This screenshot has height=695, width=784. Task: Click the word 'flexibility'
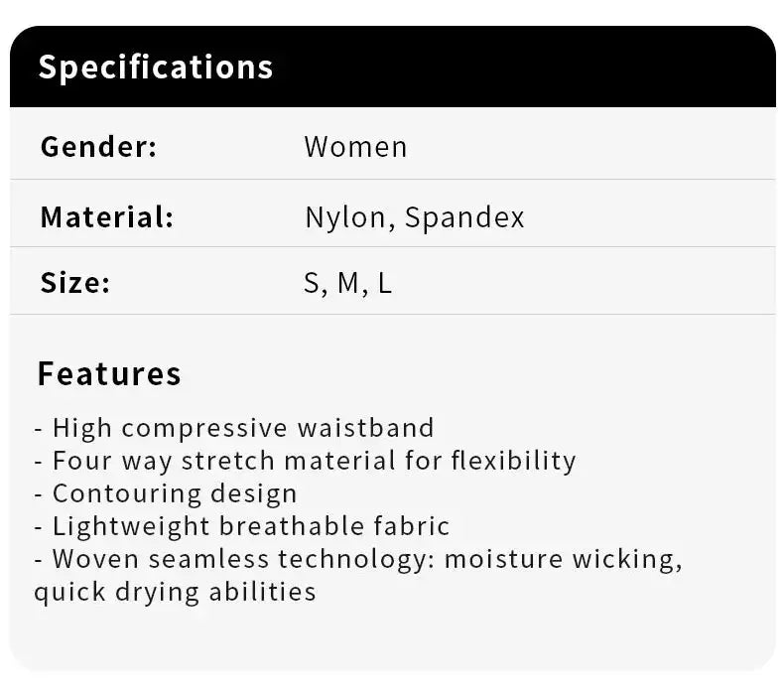click(x=513, y=461)
